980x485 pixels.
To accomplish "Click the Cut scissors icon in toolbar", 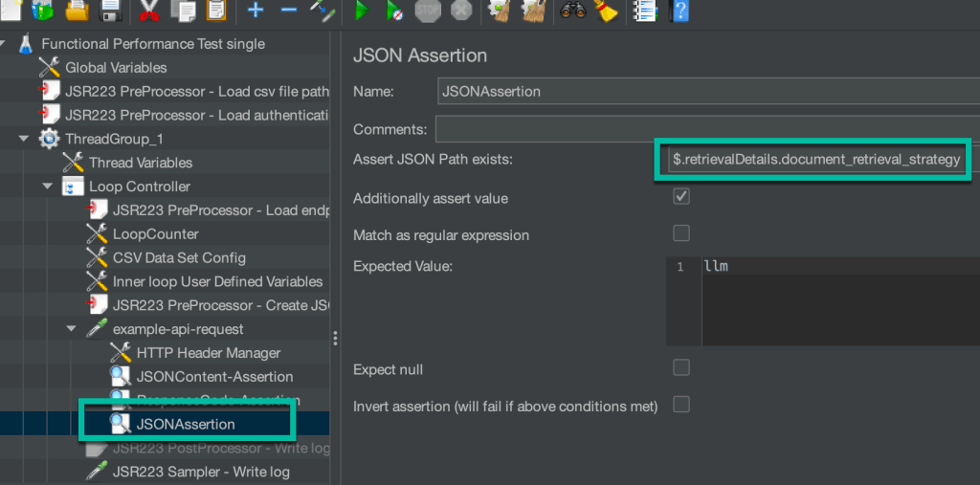I will (x=148, y=11).
